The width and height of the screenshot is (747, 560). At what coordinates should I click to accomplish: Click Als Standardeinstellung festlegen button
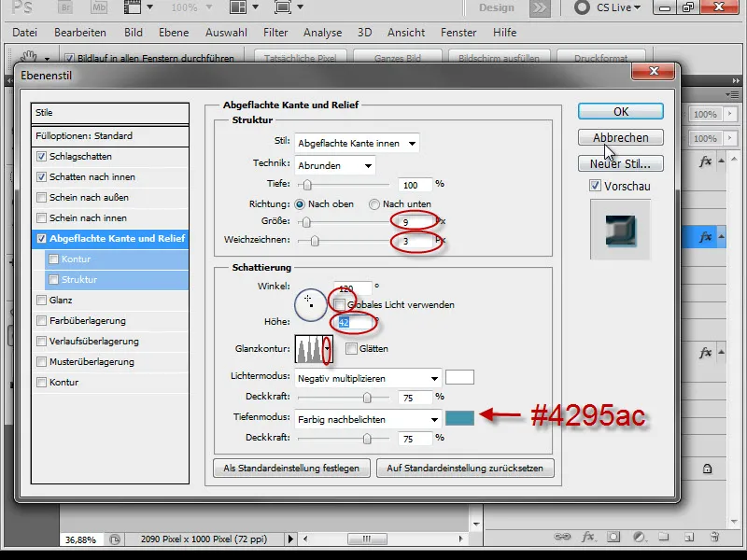[x=291, y=469]
